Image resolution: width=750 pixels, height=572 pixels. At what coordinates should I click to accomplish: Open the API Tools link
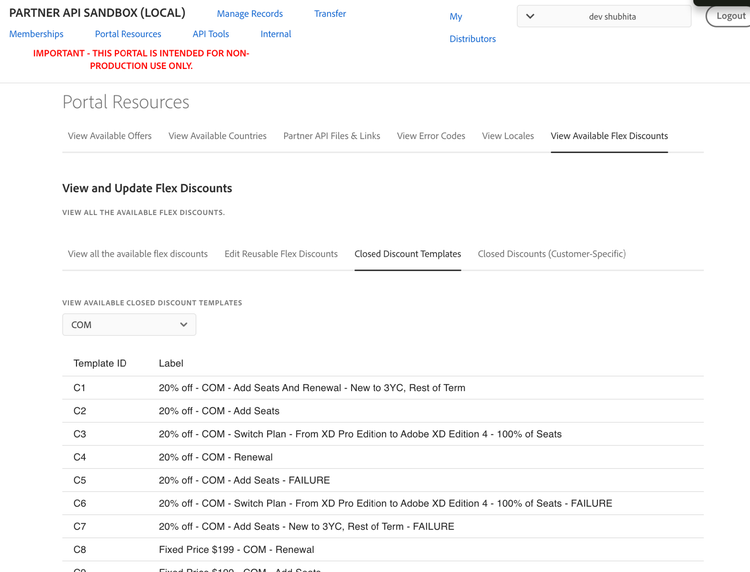point(211,34)
